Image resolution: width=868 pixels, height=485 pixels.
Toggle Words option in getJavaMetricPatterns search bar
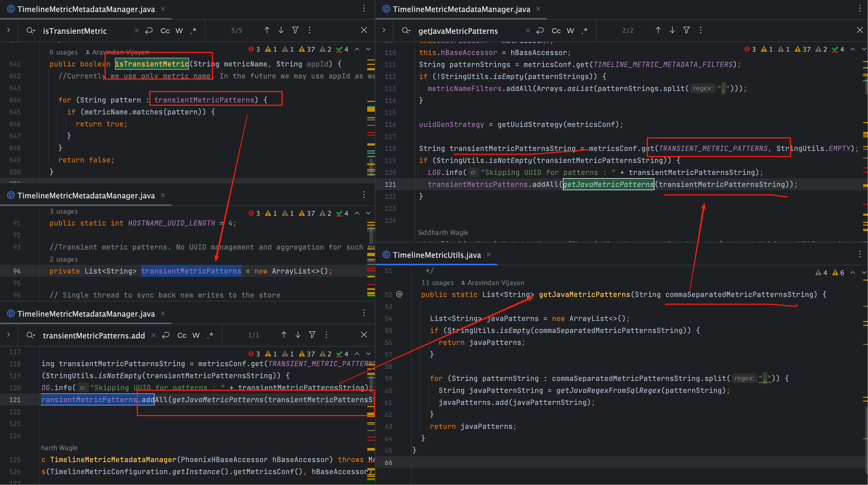570,31
